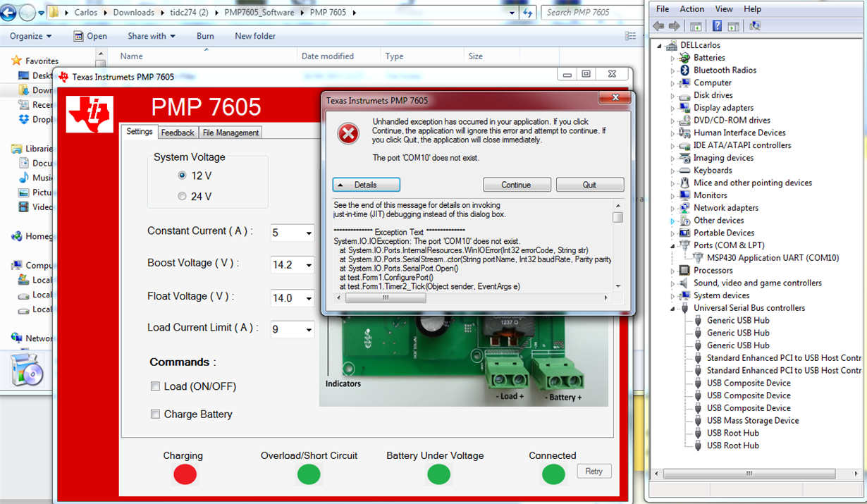Select the 12 V system voltage option
This screenshot has height=504, width=867.
(183, 175)
